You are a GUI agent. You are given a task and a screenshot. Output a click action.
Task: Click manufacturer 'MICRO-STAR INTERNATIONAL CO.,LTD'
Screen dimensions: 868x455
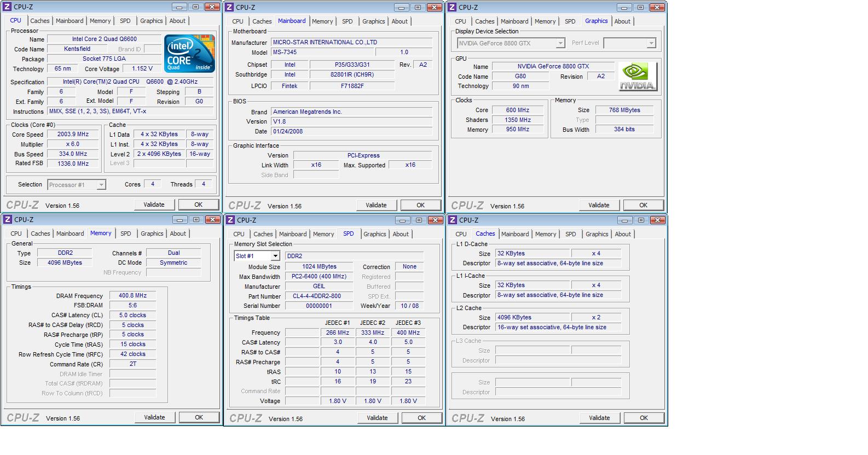[x=352, y=42]
